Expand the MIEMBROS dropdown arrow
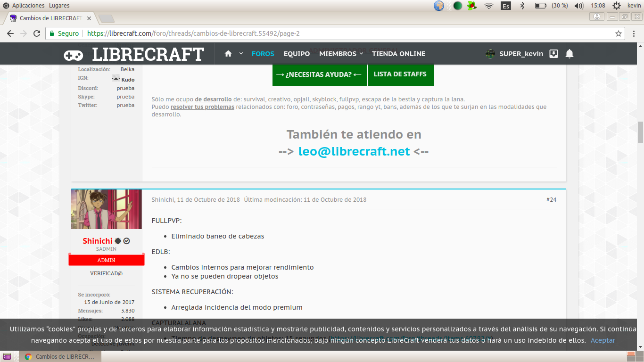 (x=362, y=54)
